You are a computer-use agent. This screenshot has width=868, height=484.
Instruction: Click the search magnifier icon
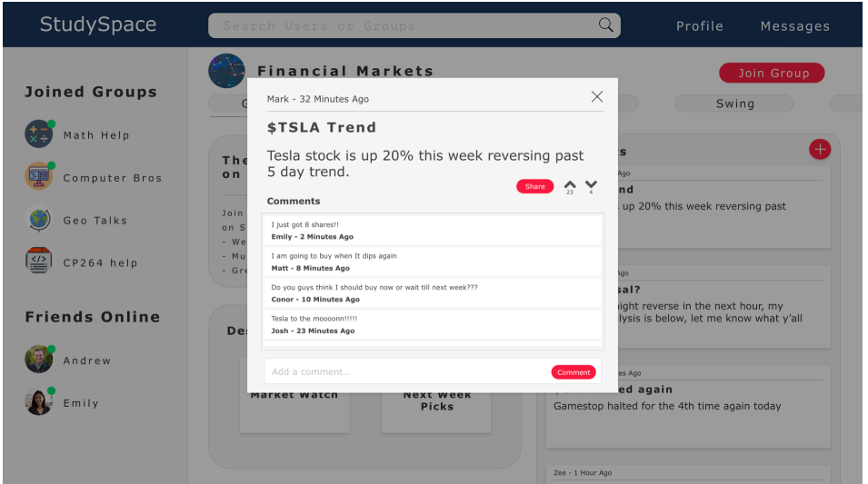tap(605, 25)
